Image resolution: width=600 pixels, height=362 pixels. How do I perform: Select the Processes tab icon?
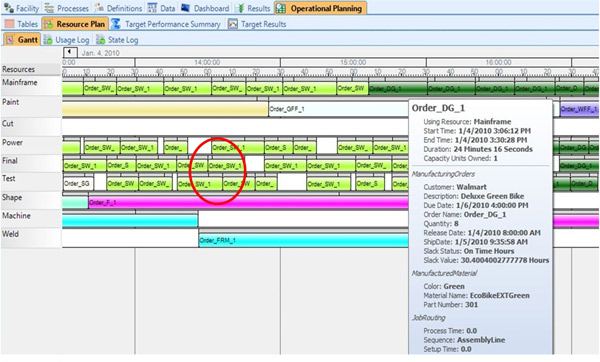click(49, 8)
